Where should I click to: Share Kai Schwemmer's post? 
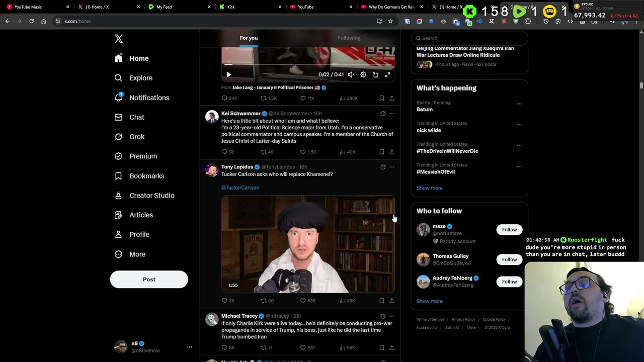(392, 152)
